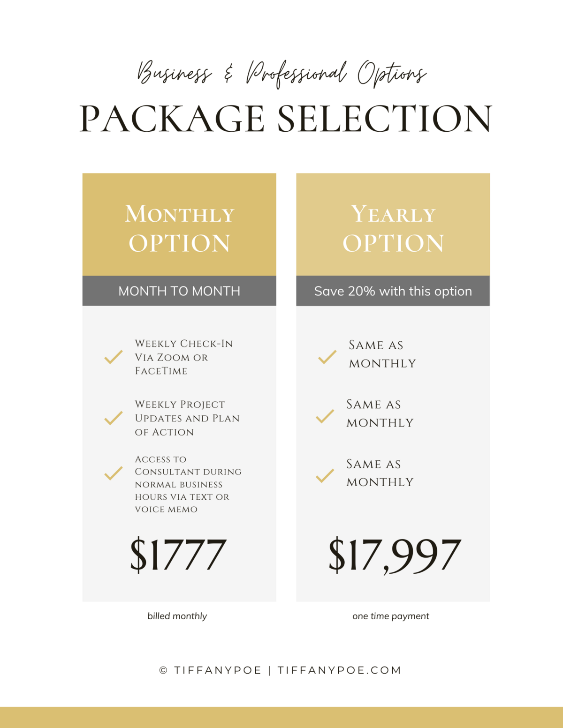563x728 pixels.
Task: Select the Weekly Project Updates and Plan text
Action: click(187, 418)
